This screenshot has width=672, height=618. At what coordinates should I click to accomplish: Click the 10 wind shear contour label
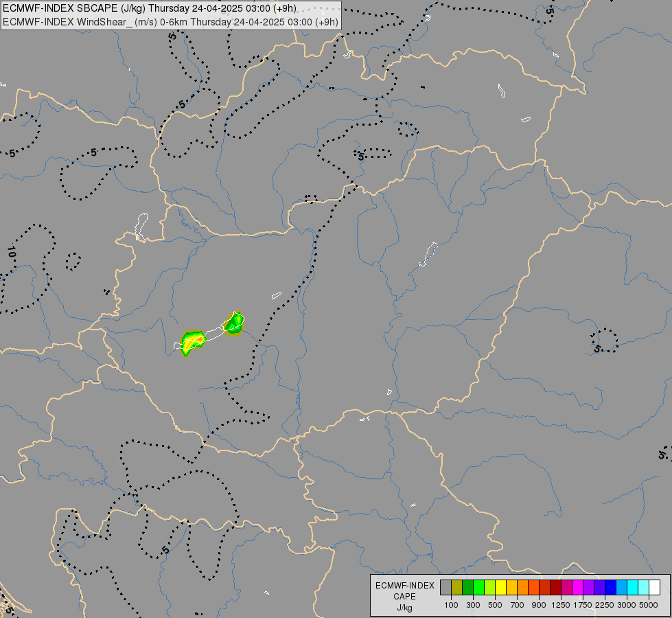point(12,252)
